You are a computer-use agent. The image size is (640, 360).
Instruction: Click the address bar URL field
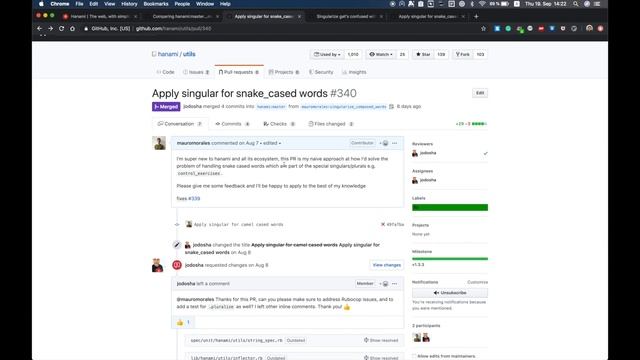pyautogui.click(x=282, y=29)
